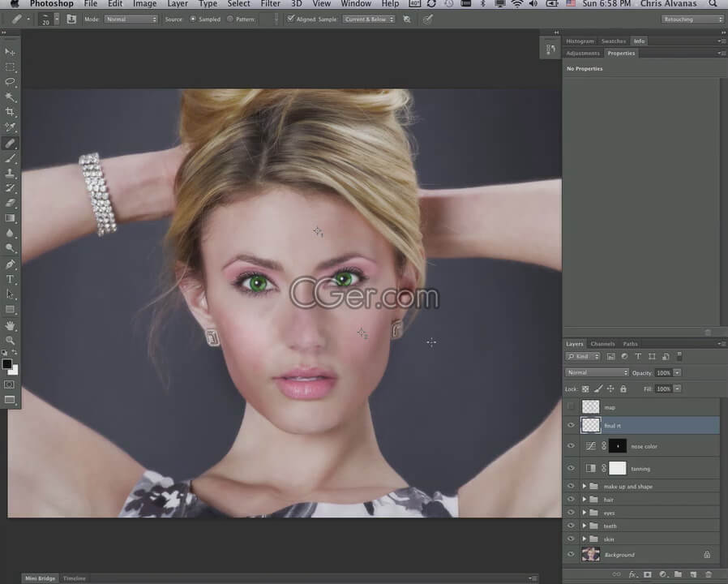Open the Layer menu
Image resolution: width=728 pixels, height=584 pixels.
[x=178, y=4]
